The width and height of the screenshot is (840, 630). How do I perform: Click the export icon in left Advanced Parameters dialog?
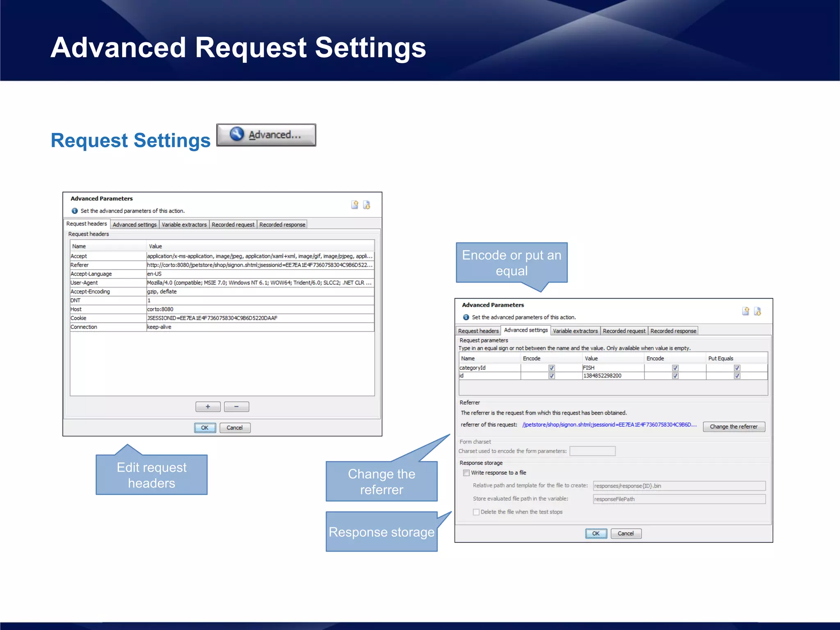367,205
